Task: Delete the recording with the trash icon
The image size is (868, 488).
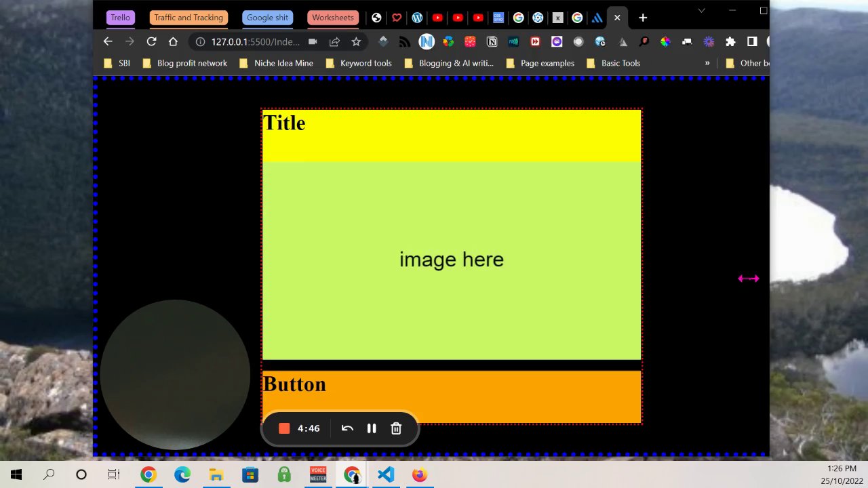Action: click(x=396, y=428)
